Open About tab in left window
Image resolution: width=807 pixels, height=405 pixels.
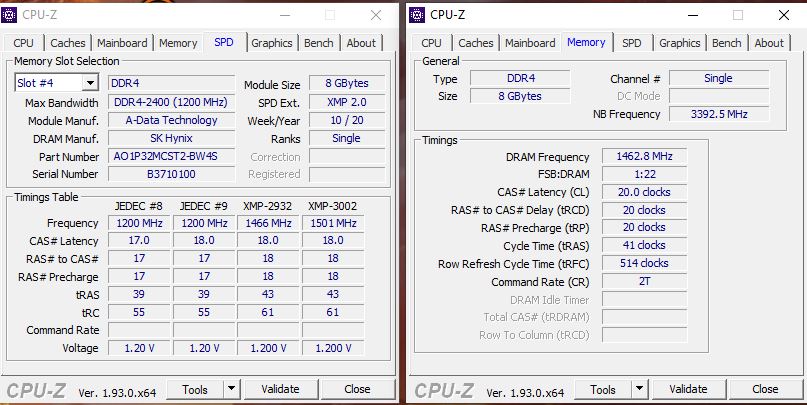coord(361,43)
